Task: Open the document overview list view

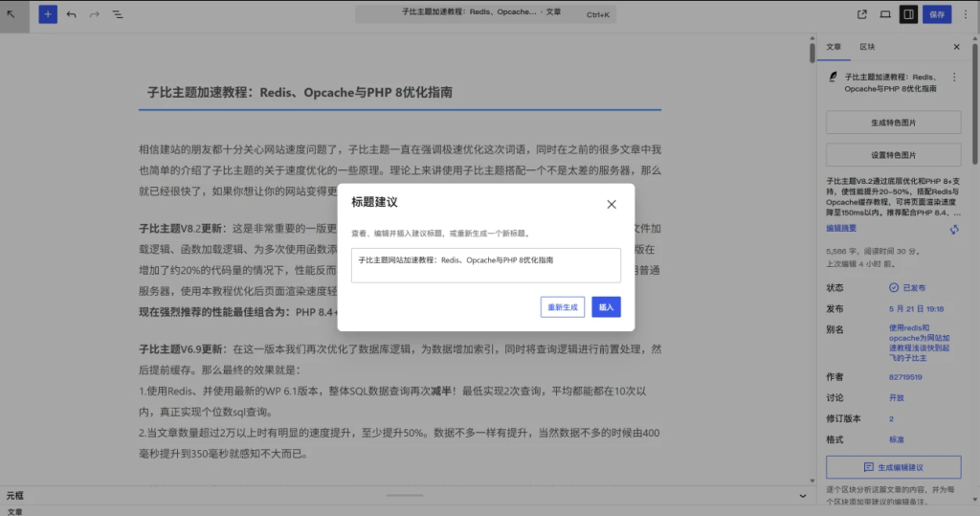Action: tap(118, 14)
